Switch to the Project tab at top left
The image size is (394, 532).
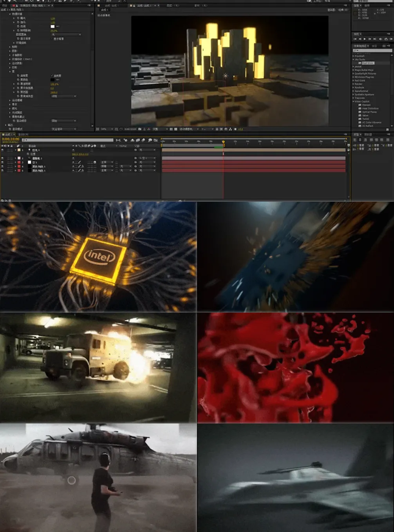[x=5, y=5]
